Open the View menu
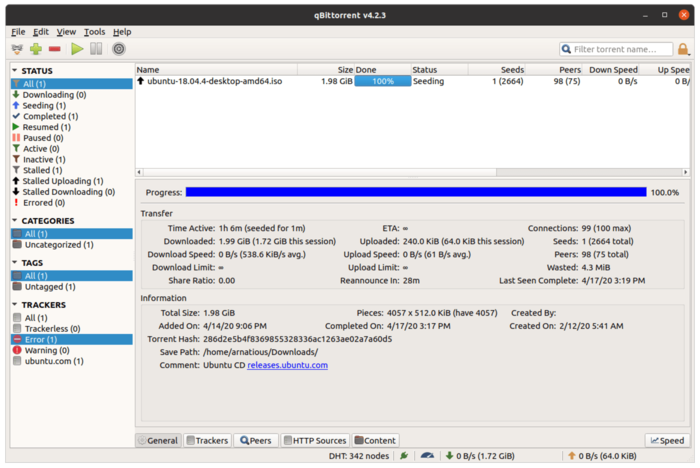 (66, 32)
